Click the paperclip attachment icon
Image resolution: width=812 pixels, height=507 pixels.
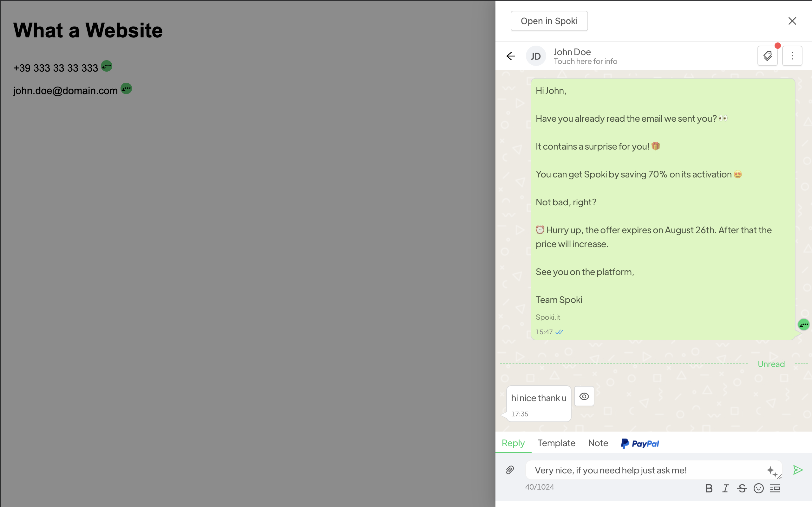(x=510, y=470)
